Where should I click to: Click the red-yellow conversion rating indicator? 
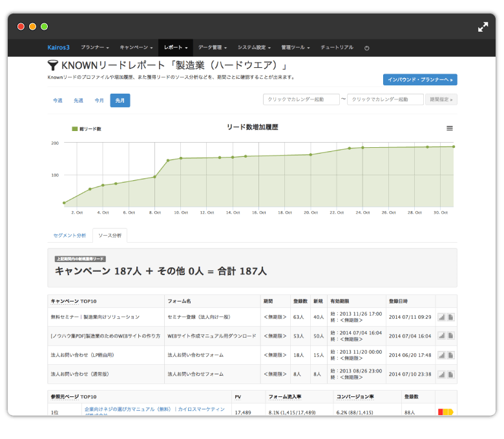coord(445,412)
